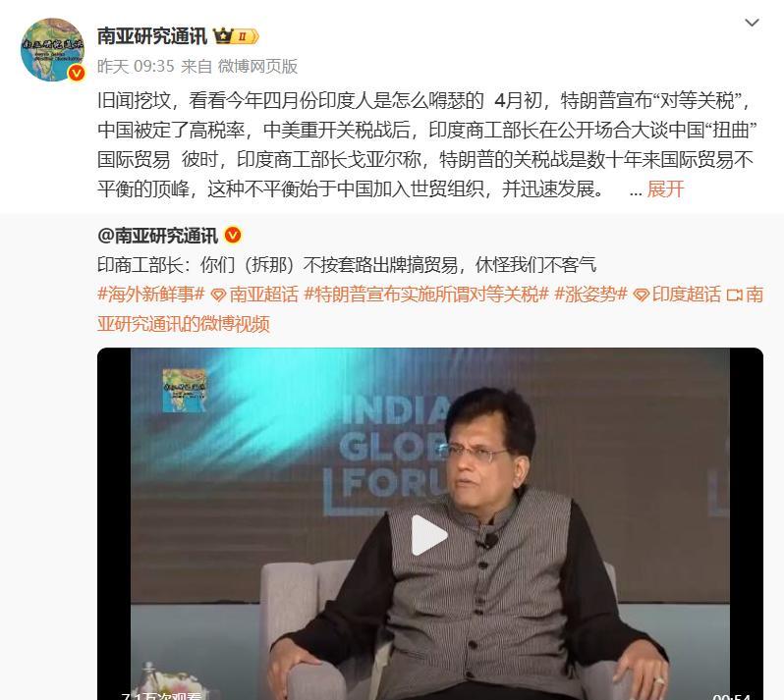
Task: Play the embedded Weibo video
Action: click(x=429, y=535)
